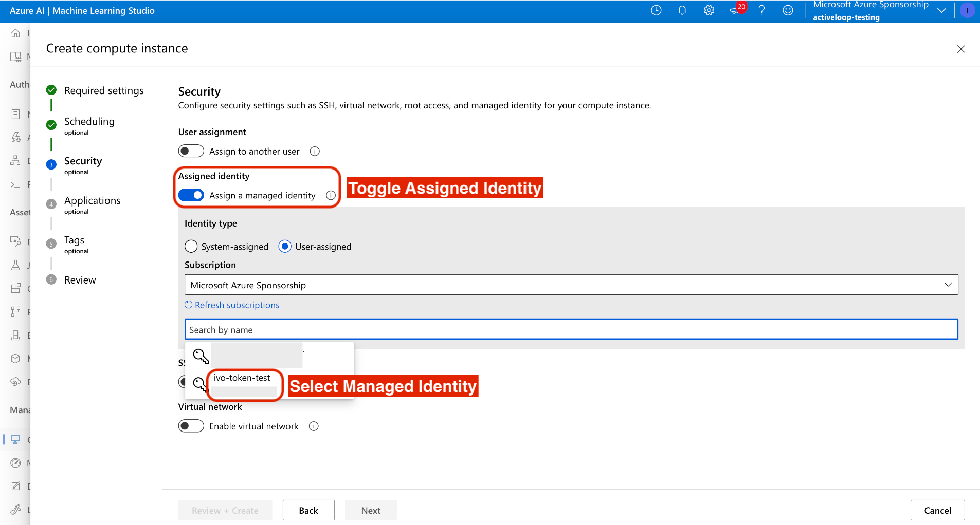Go to the Scheduling wizard step

point(89,122)
